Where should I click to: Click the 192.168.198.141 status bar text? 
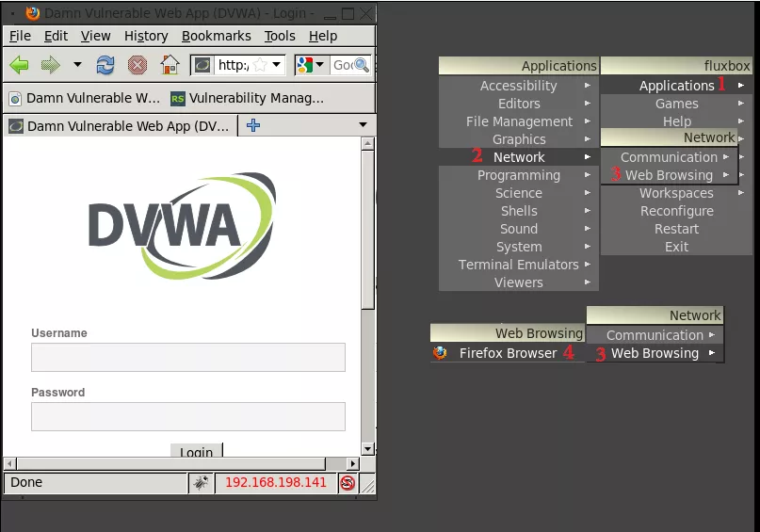[276, 483]
